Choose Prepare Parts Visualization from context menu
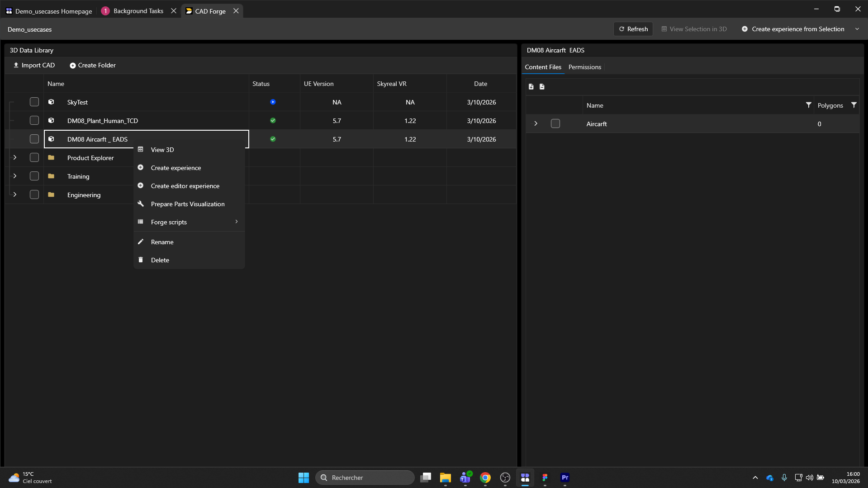Image resolution: width=868 pixels, height=488 pixels. point(187,204)
